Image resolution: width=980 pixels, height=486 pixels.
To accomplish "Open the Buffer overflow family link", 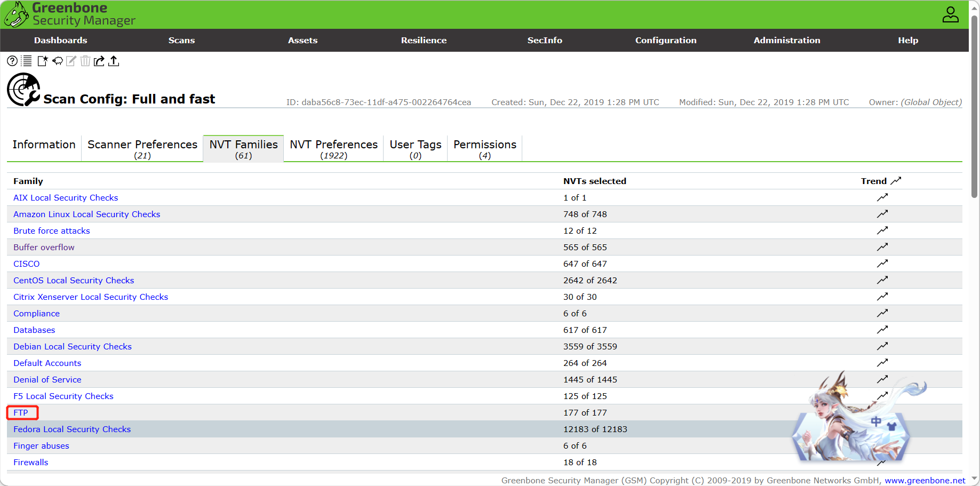I will click(44, 247).
